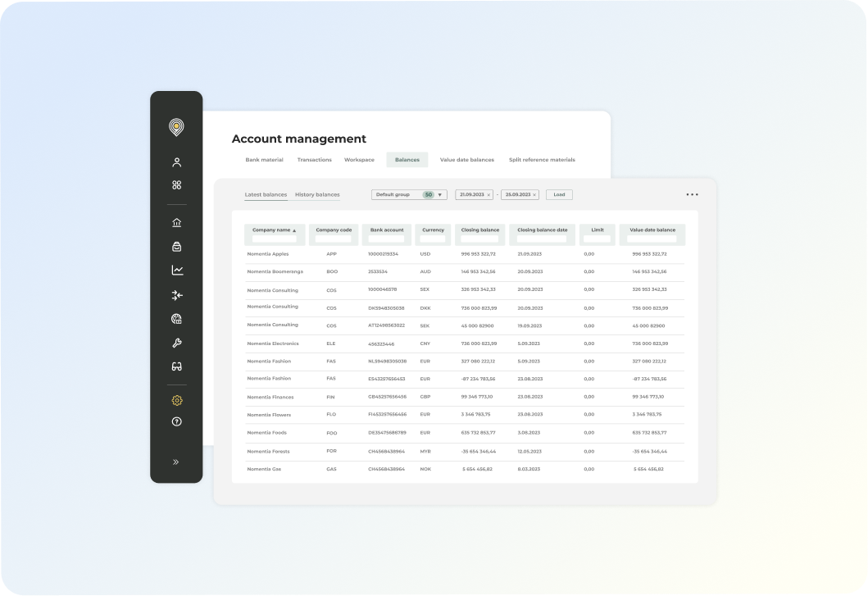The image size is (868, 596).
Task: Click bank account NL59498305038 cell
Action: 387,362
